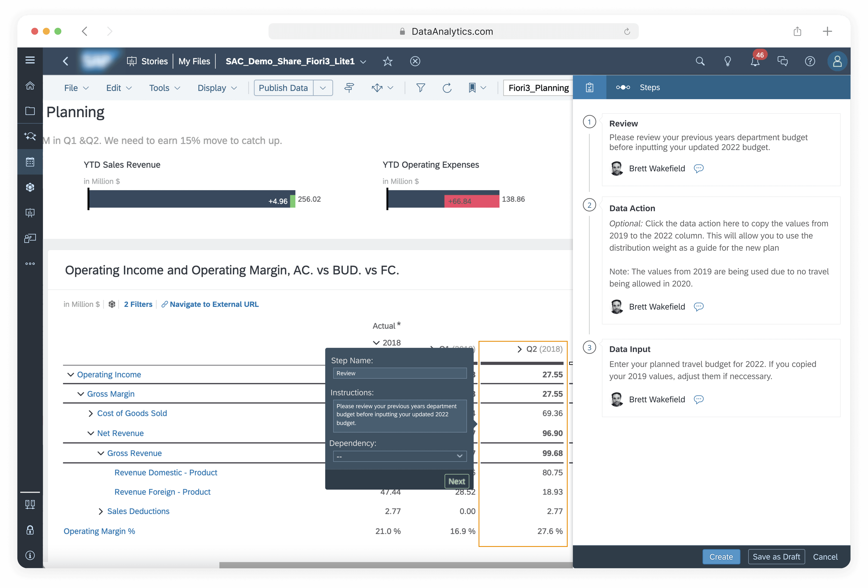Collapse the Gross Revenue row
This screenshot has height=588, width=868.
point(101,453)
